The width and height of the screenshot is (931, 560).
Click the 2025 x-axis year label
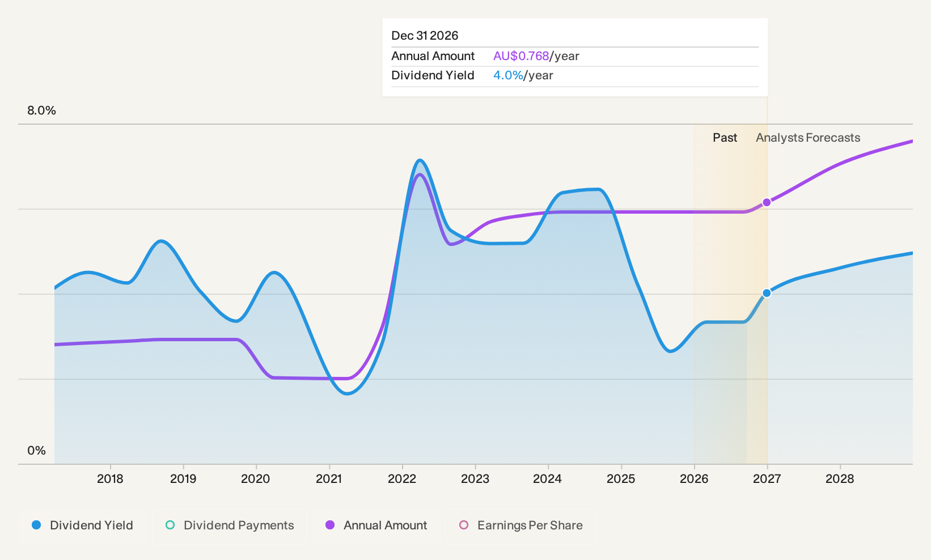[621, 479]
